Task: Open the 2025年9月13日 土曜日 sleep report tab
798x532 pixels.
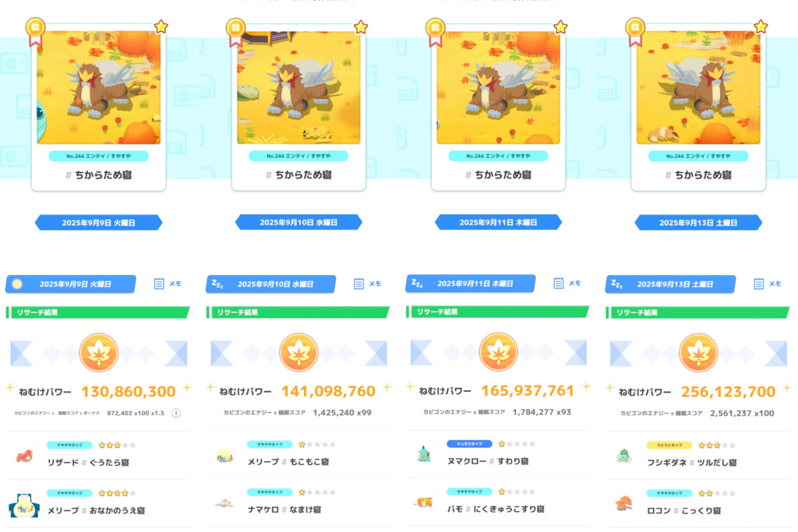Action: 670,284
